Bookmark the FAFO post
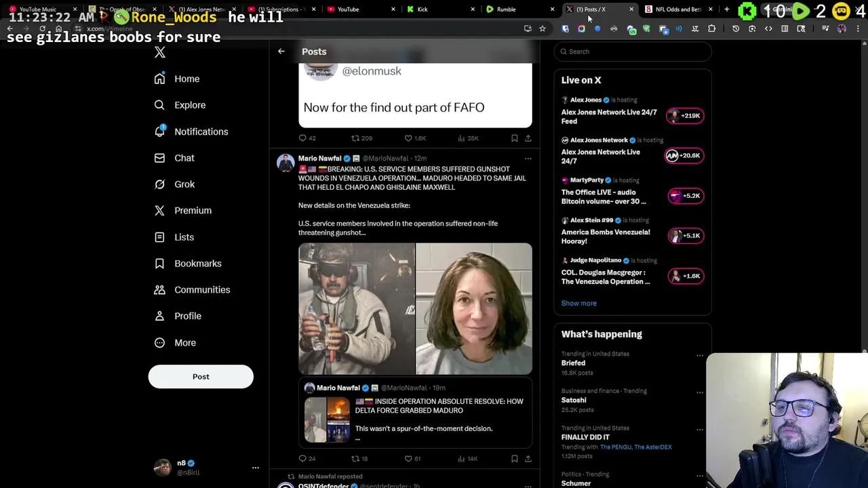The width and height of the screenshot is (868, 488). 515,138
